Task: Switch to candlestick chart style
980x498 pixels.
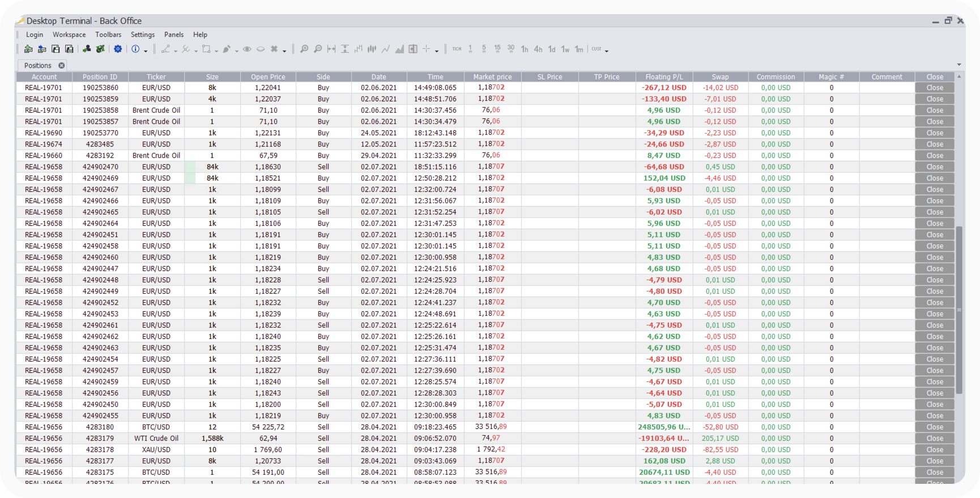Action: click(372, 49)
